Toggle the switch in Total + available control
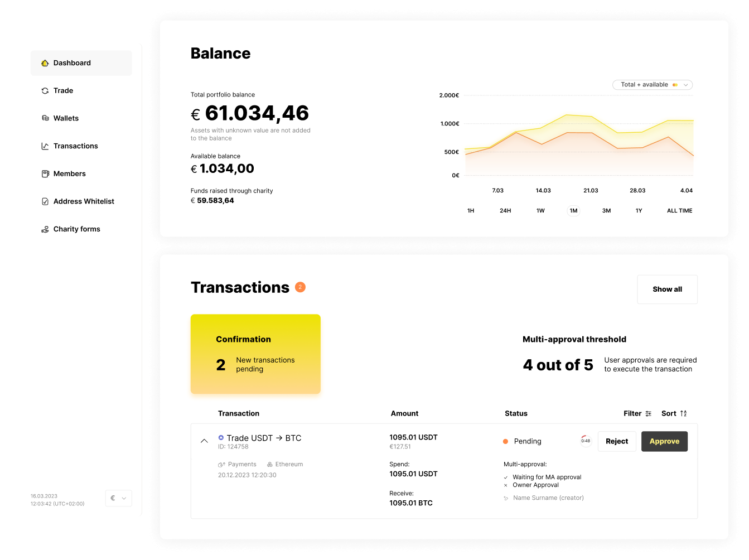 [x=675, y=84]
